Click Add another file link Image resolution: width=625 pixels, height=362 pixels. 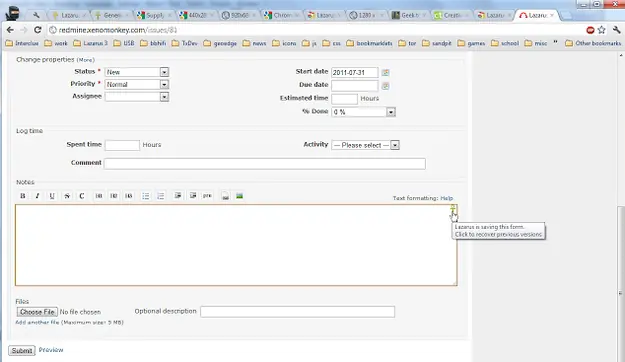37,322
